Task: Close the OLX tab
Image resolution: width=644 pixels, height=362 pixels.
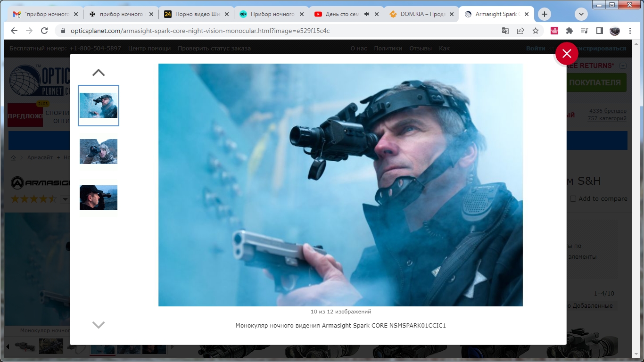Action: click(301, 14)
